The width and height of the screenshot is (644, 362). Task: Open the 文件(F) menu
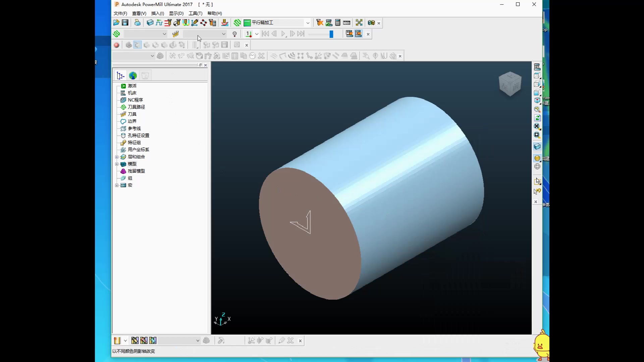click(x=120, y=13)
